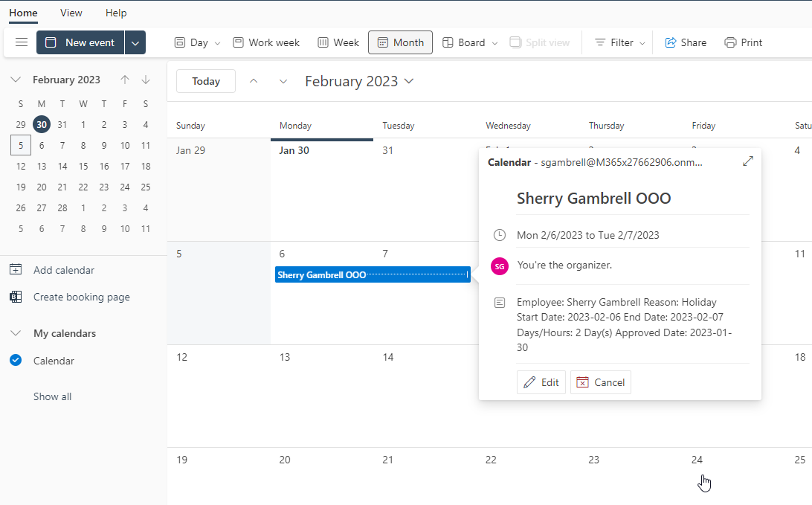
Task: Click the Print icon in toolbar
Action: click(x=743, y=42)
